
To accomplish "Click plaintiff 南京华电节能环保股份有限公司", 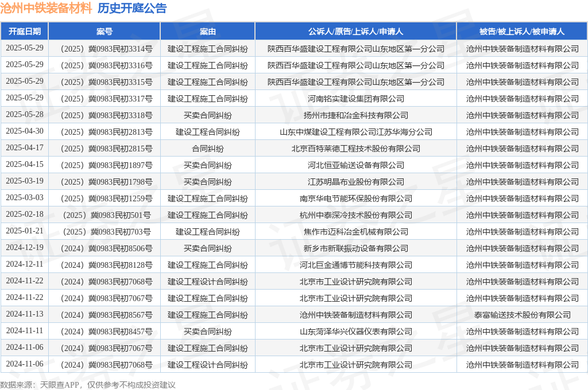I will (x=356, y=198).
